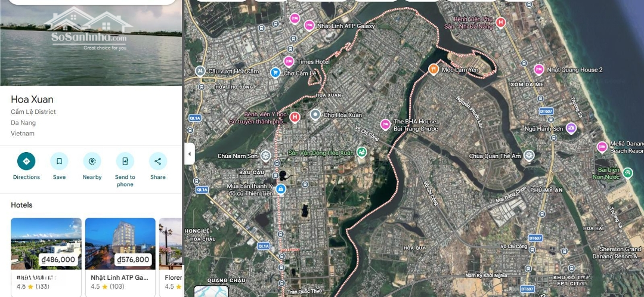Click Sân Vận Động Hòa Xuân marker
The width and height of the screenshot is (644, 297).
(361, 153)
